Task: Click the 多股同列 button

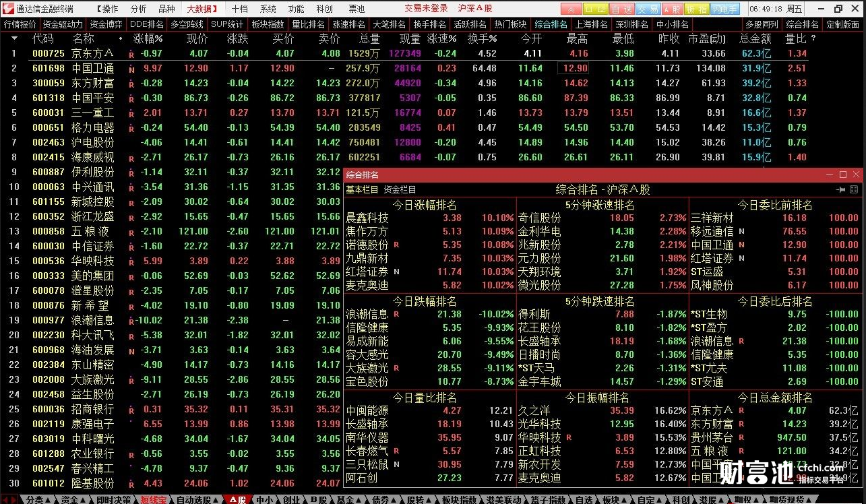Action: [x=762, y=24]
